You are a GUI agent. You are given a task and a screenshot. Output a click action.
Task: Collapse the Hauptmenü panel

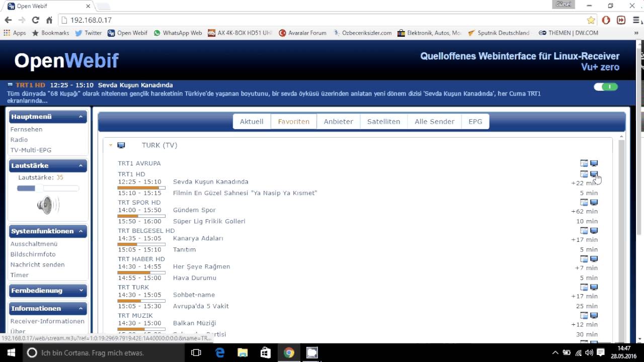80,117
